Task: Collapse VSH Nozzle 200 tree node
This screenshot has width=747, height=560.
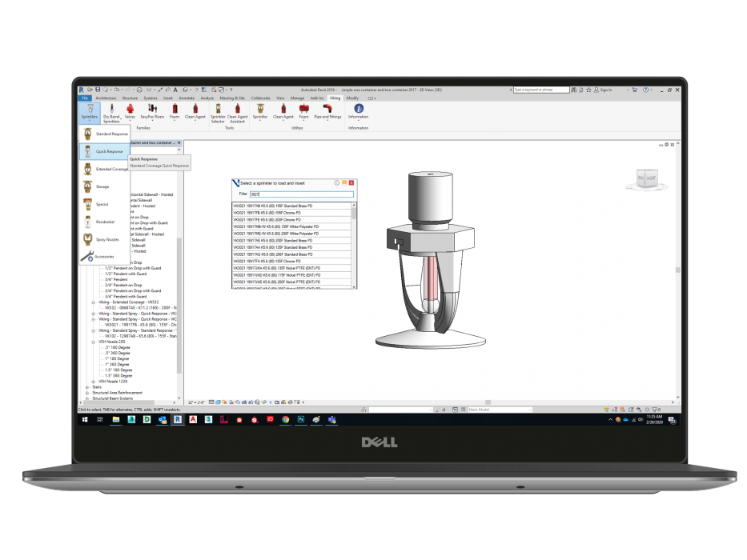Action: (94, 342)
